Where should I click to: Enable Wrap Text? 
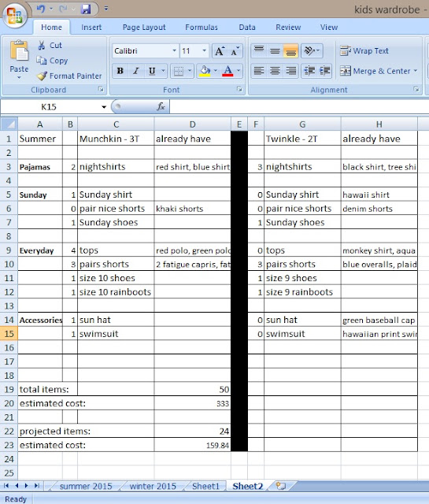tap(364, 50)
